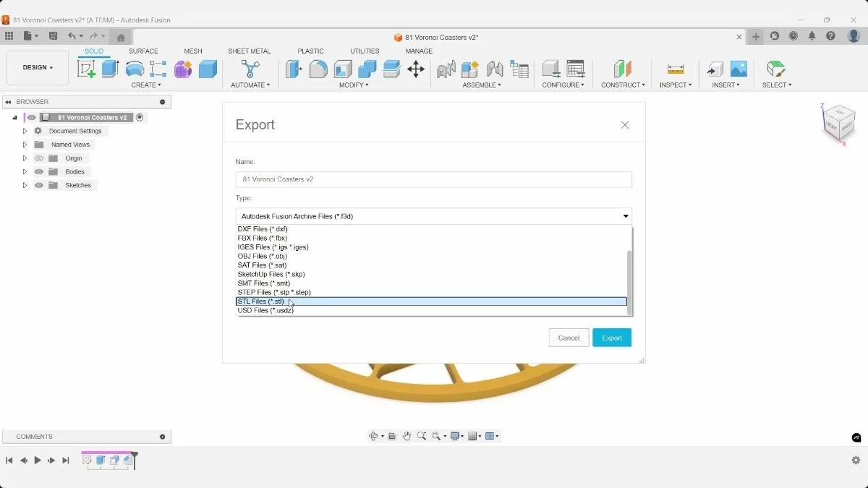
Task: Choose OBJ Files (*.obj) from list
Action: (431, 257)
